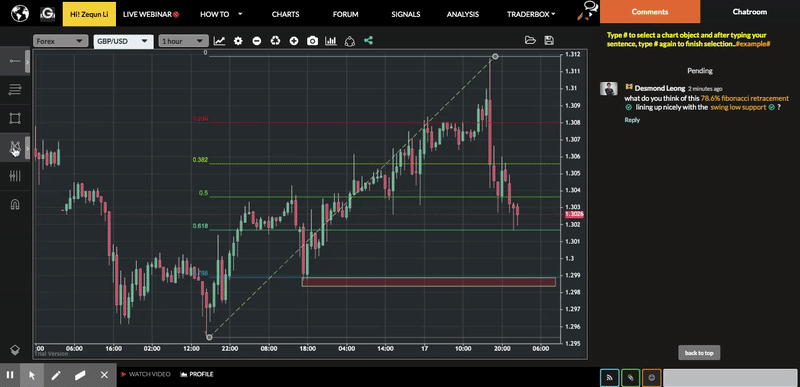Click the 78.6% fibonacci retracement link
Viewport: 800px width, 387px height.
(x=744, y=98)
